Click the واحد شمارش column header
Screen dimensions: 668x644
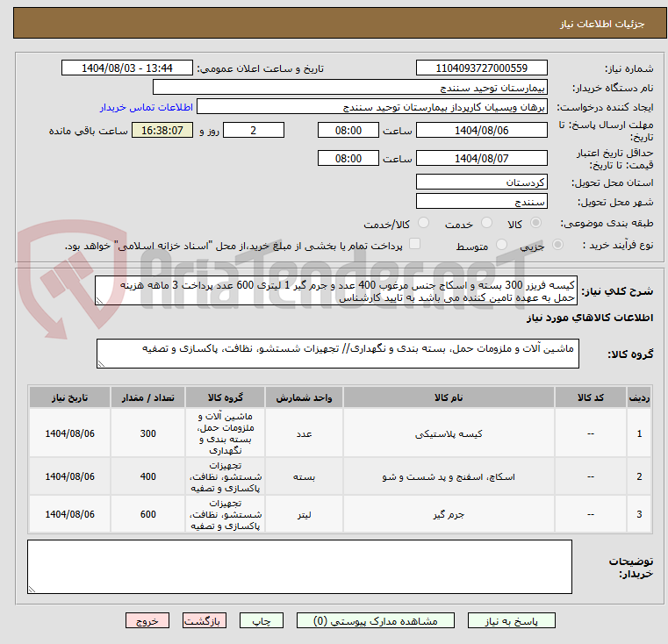pos(304,397)
